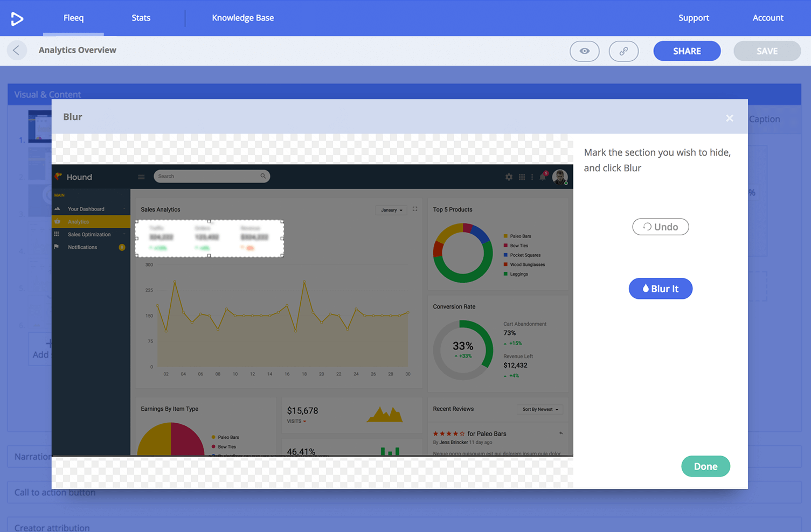Viewport: 811px width, 532px height.
Task: Select Sales Optimization in the sidebar
Action: tap(91, 234)
